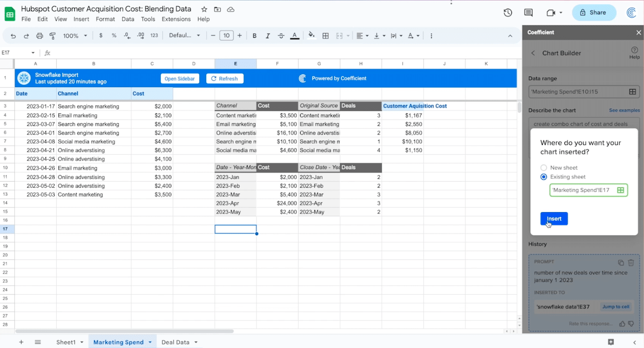Open the fill color picker
This screenshot has height=348, width=644.
pyautogui.click(x=312, y=35)
